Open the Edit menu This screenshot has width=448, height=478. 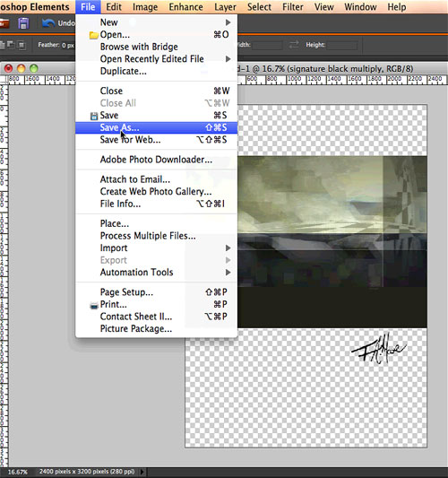point(114,6)
